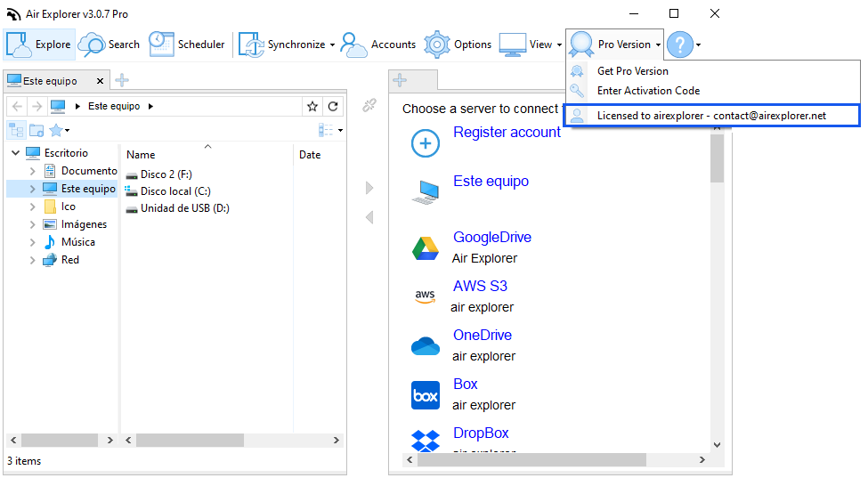Screen dimensions: 868x478
Task: Expand the Este equipo tree node
Action: (33, 189)
